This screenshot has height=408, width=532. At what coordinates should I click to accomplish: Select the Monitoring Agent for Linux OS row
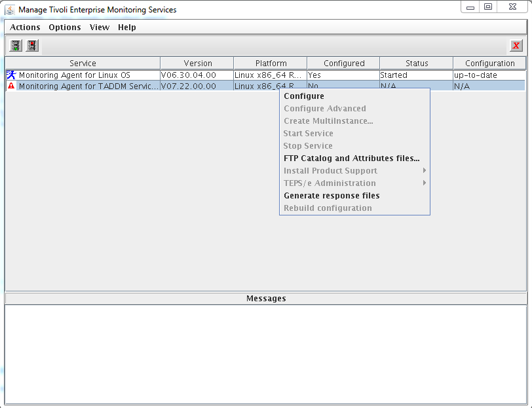[x=265, y=75]
